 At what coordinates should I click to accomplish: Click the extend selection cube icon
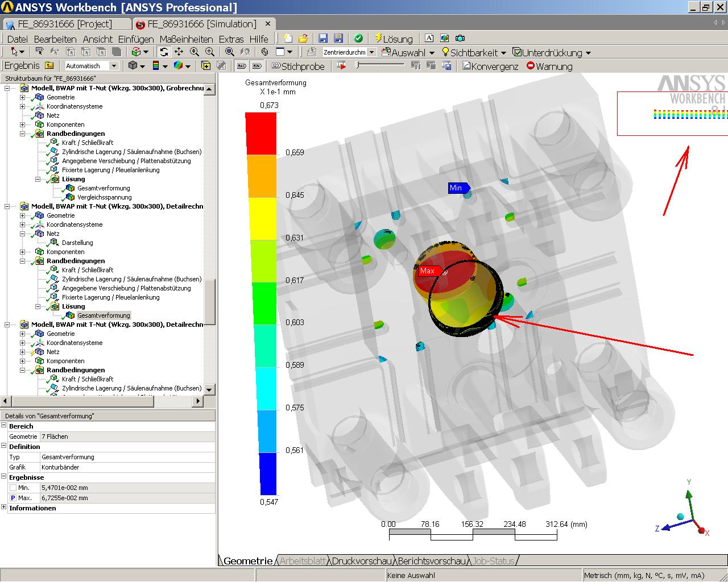[x=136, y=52]
